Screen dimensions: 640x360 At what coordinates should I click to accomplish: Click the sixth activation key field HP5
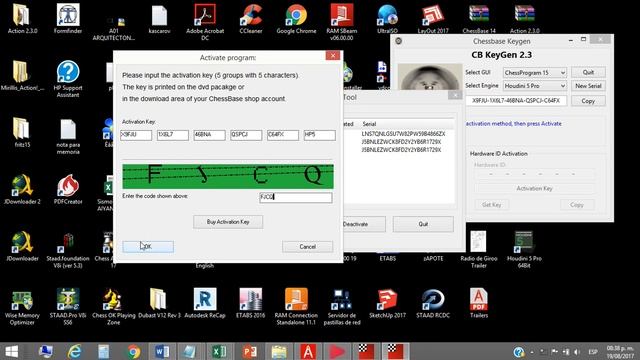[x=320, y=135]
